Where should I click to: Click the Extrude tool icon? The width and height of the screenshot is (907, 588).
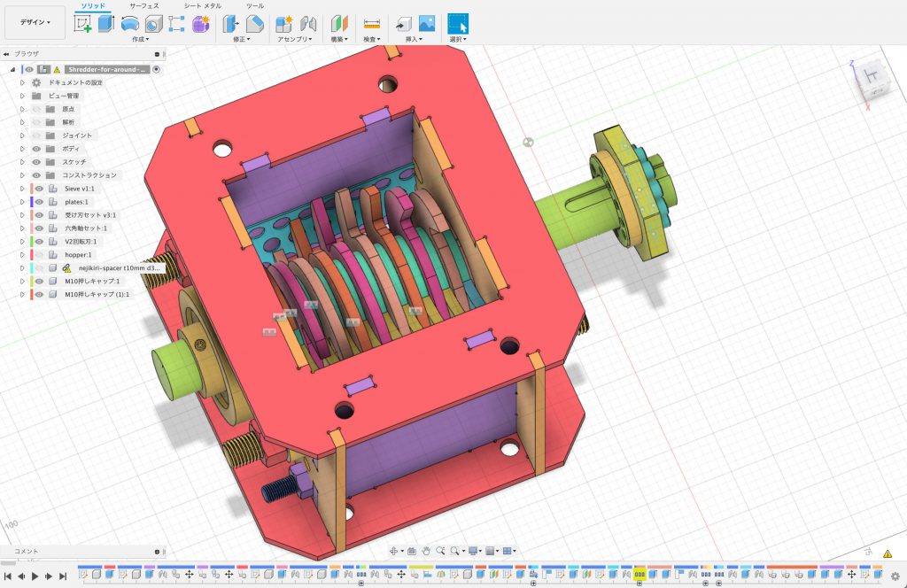coord(106,24)
